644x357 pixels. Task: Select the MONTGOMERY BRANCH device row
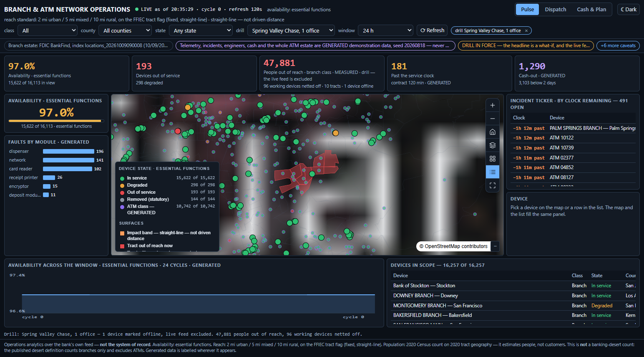pos(513,306)
